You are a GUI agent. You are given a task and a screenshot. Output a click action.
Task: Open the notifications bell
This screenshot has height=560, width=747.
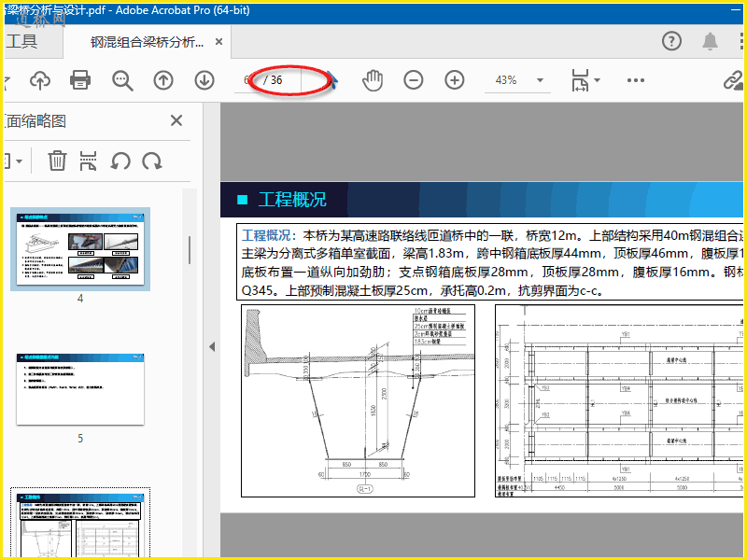click(710, 41)
